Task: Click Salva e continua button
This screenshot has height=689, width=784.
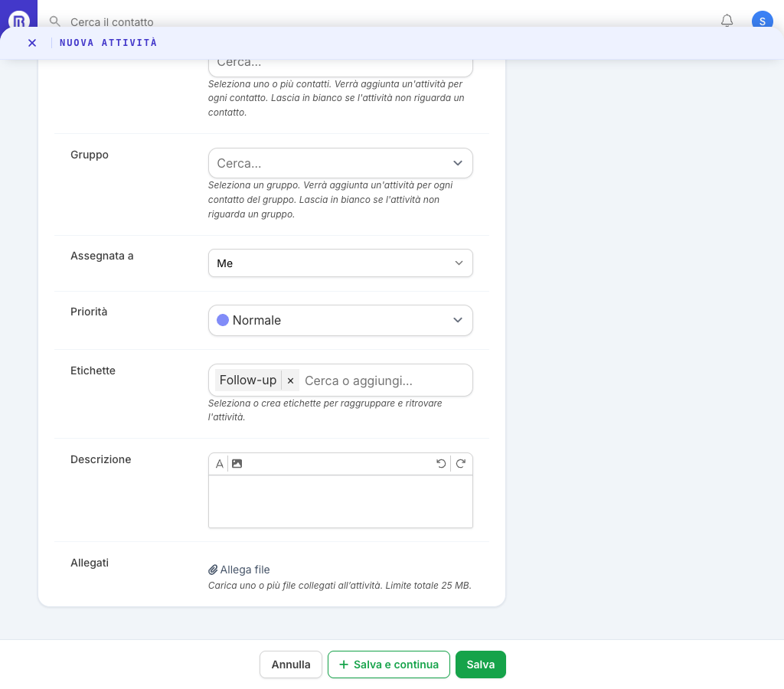Action: (388, 665)
